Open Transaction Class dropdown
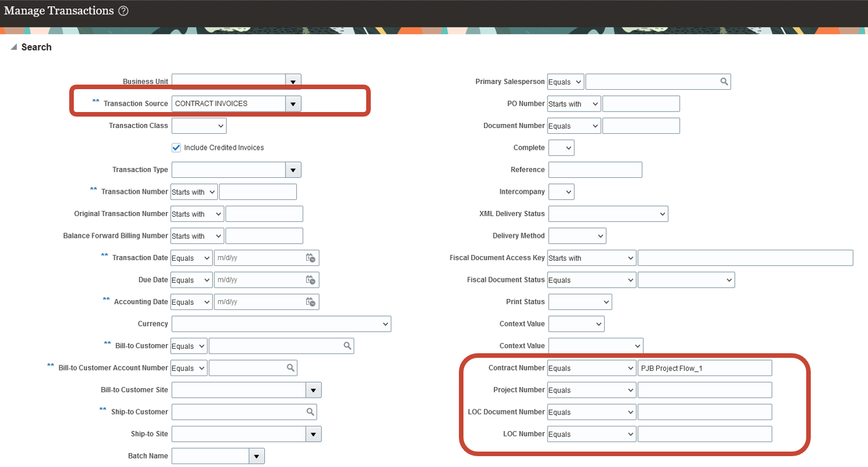The width and height of the screenshot is (868, 467). click(x=199, y=126)
